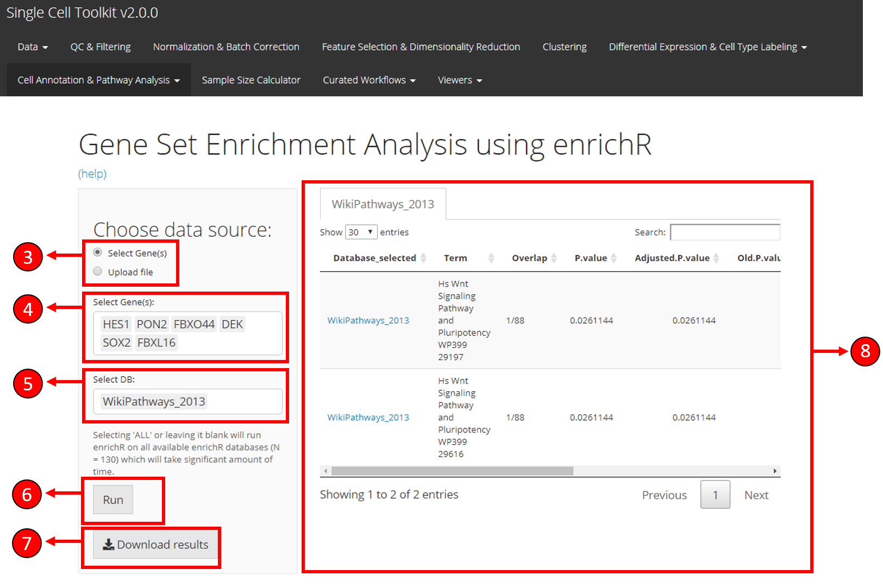Screen dimensions: 883x588
Task: Open the Show entries count dropdown
Action: (x=361, y=232)
